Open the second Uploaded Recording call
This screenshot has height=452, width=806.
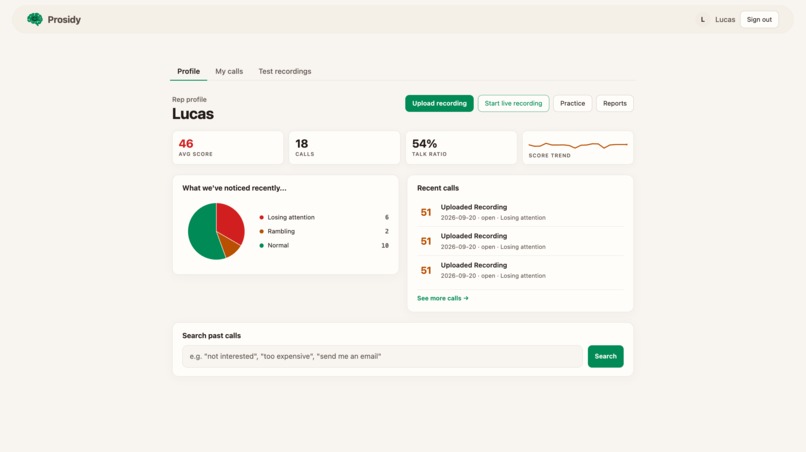pyautogui.click(x=520, y=241)
